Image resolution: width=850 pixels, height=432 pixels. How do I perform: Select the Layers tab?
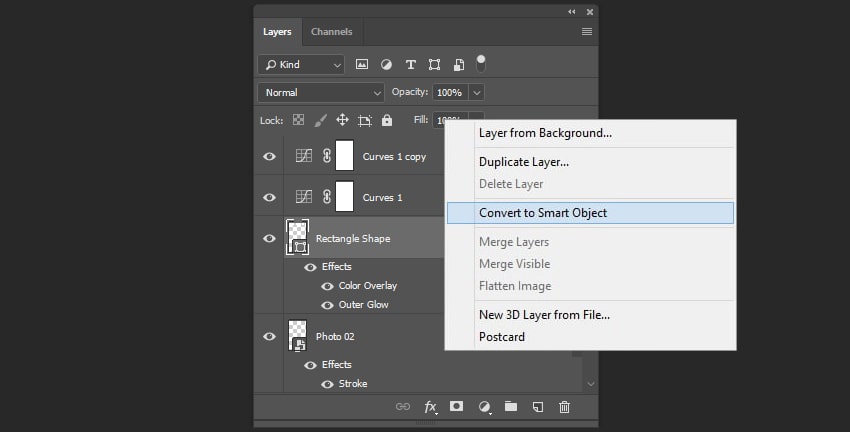277,31
